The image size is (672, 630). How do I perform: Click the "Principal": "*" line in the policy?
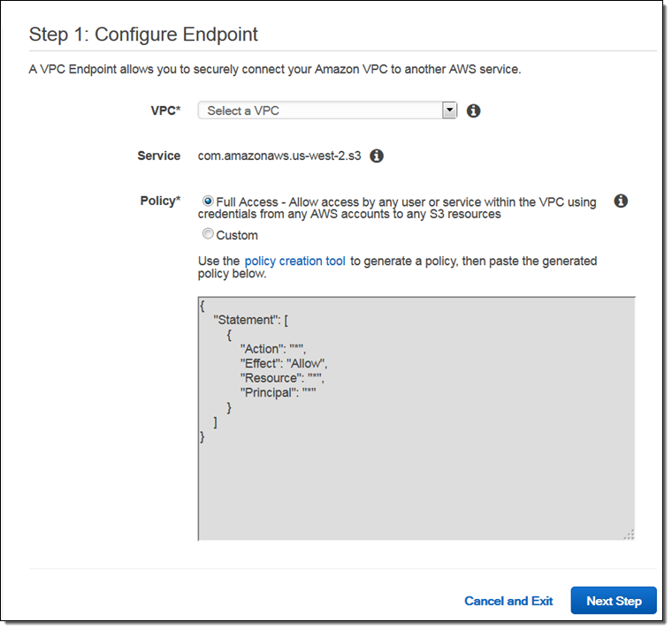coord(278,392)
